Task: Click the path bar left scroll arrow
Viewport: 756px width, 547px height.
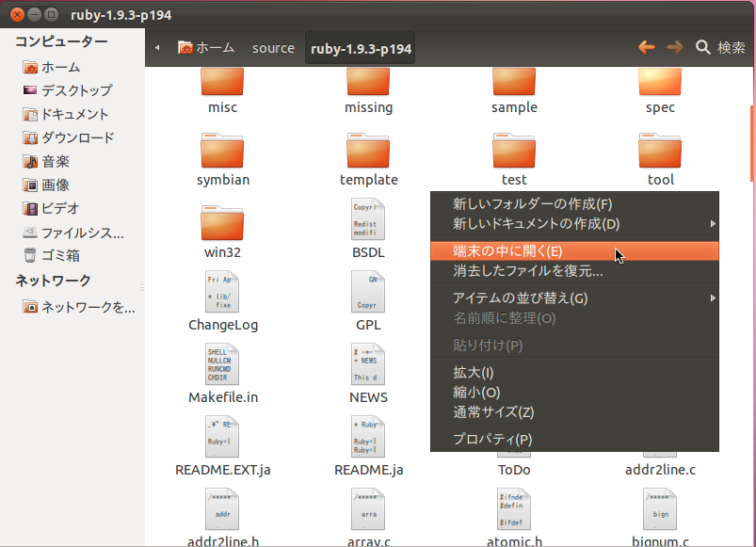Action: 157,48
